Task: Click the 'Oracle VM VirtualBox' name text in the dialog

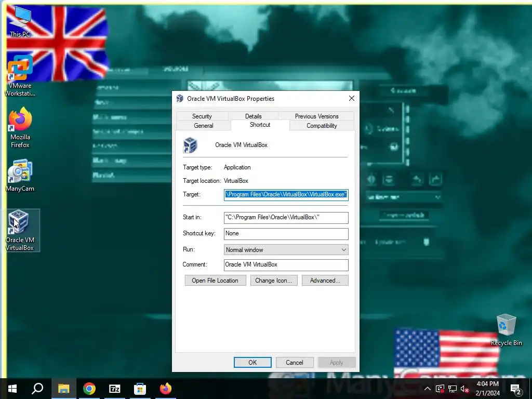Action: 241,145
